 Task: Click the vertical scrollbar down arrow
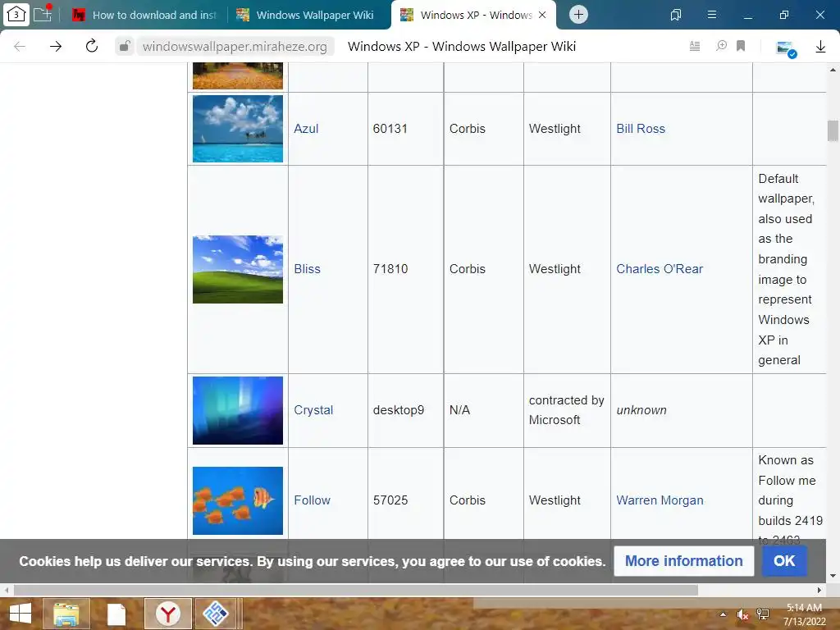(833, 576)
